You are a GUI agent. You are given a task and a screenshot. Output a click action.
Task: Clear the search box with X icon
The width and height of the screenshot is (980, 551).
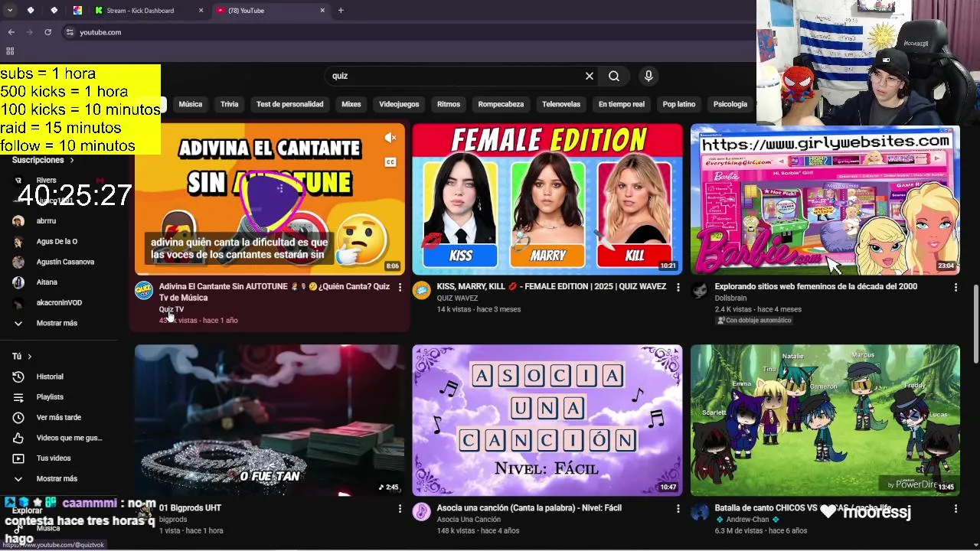click(x=590, y=76)
